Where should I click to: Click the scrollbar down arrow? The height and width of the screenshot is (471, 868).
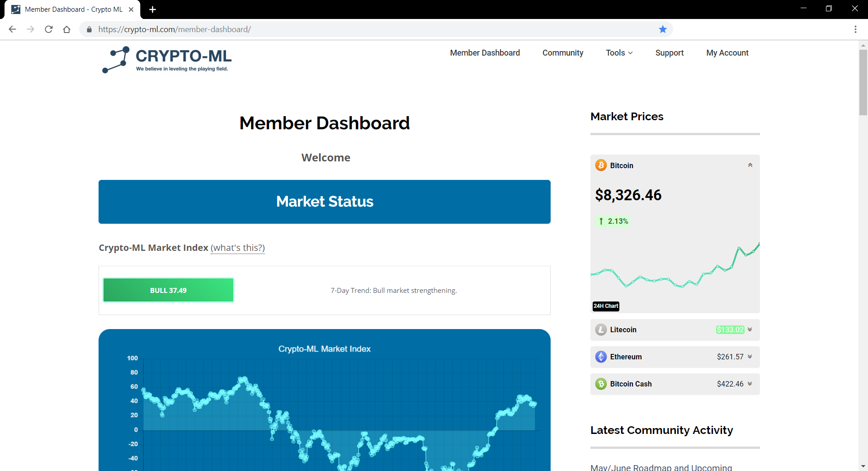863,466
